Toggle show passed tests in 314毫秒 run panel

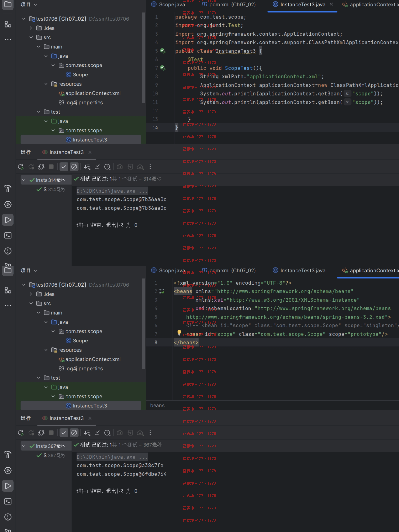point(64,167)
